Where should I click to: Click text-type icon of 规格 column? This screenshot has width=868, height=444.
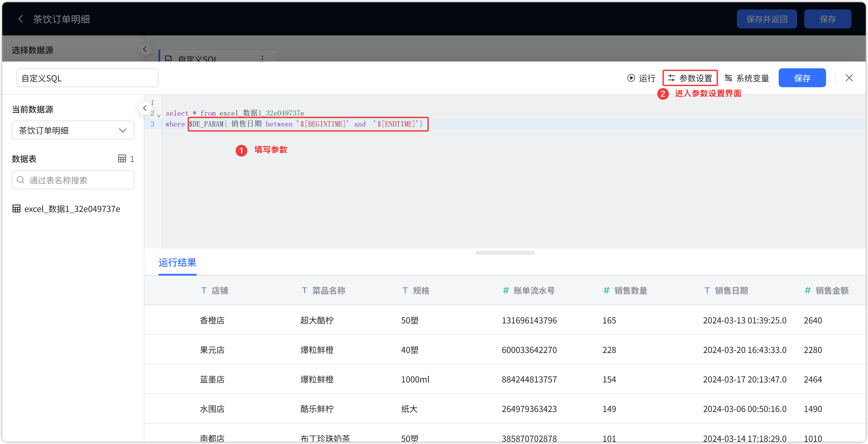pos(405,290)
